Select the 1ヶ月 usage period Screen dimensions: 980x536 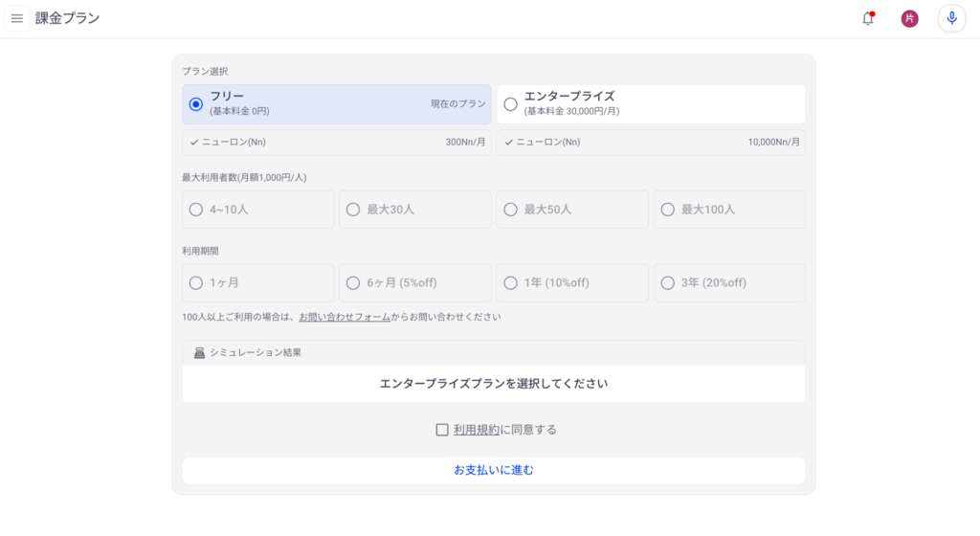[258, 283]
